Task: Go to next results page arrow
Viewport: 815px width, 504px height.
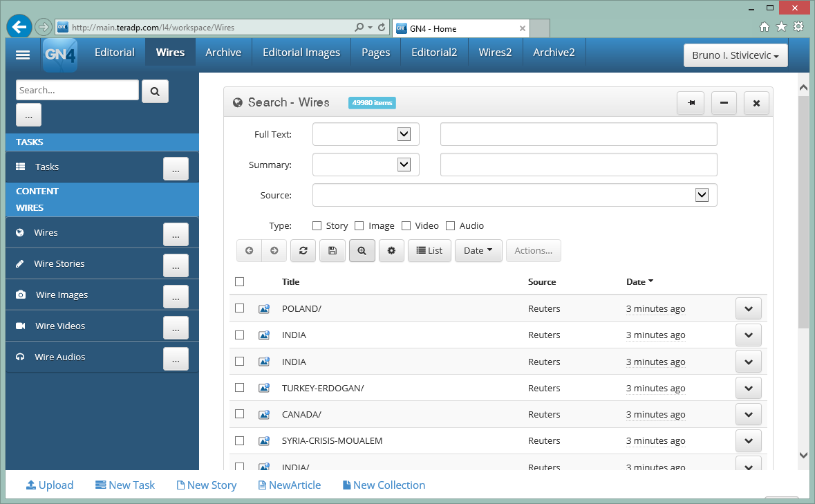Action: pyautogui.click(x=274, y=250)
